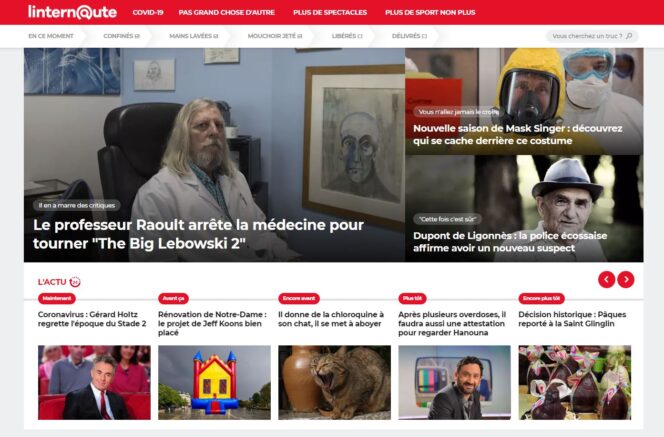Toggle the CONFINÉS checked item
Viewport: 664px width, 437px height.
(122, 36)
